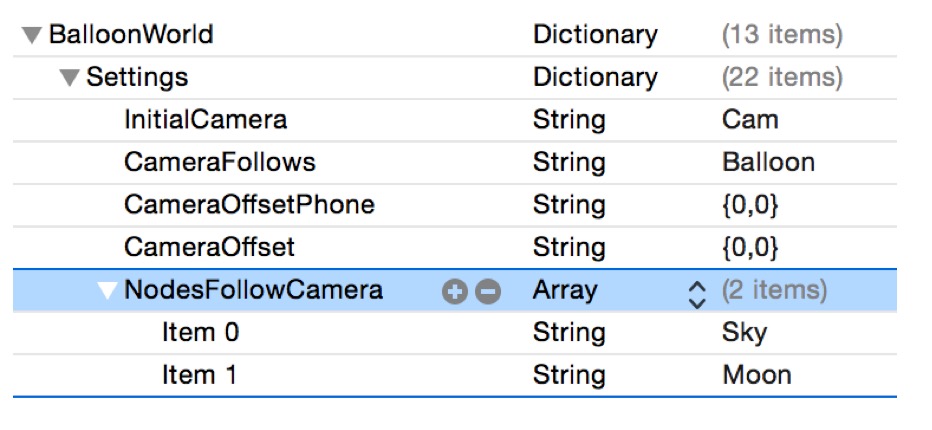Viewport: 932px width, 430px height.
Task: Click the minus icon on NodesFollowCamera row
Action: point(487,292)
